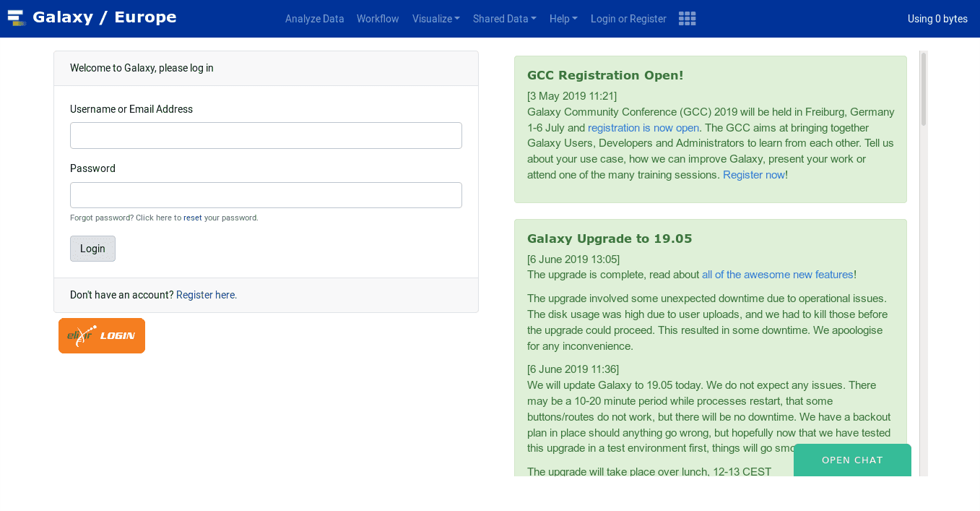This screenshot has width=980, height=511.
Task: Open 'all of the awesome new features' link
Action: click(777, 275)
